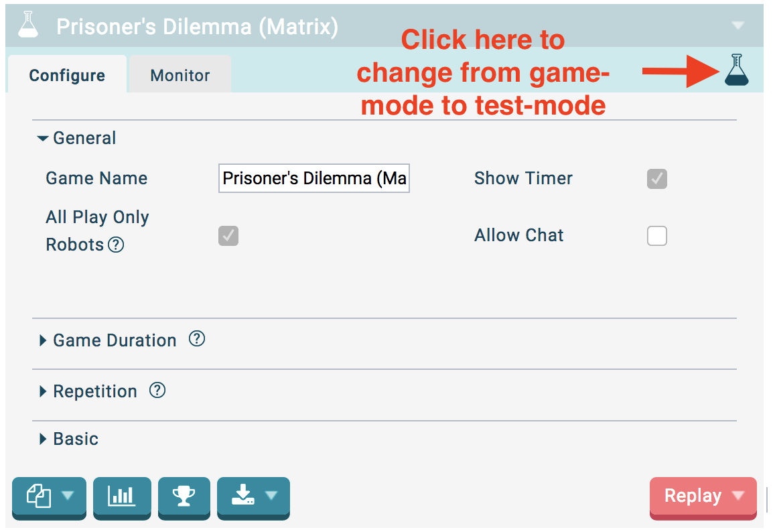Toggle All Play Only Robots checkbox
Viewport: 773px width, 532px height.
pos(228,236)
